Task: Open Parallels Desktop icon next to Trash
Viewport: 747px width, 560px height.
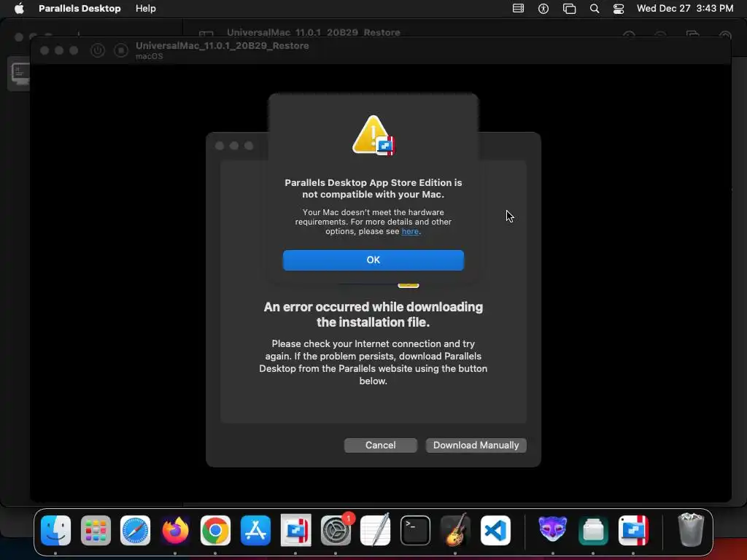Action: coord(633,531)
